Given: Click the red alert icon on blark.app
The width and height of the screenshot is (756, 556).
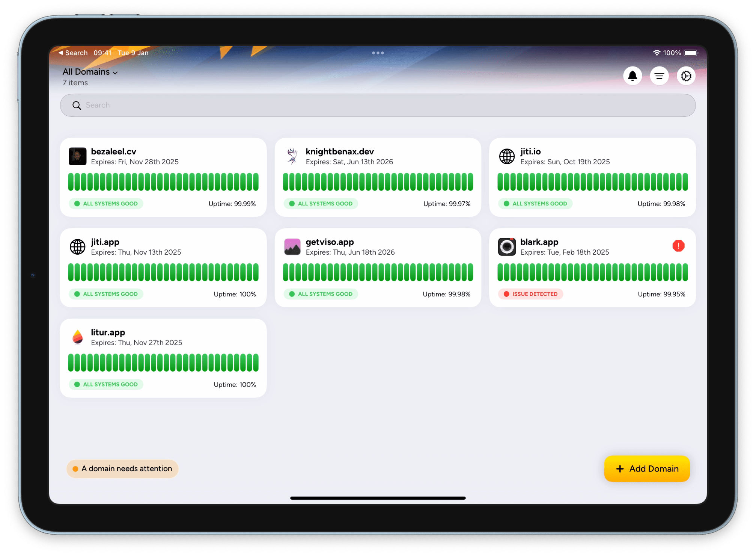Looking at the screenshot, I should [x=678, y=246].
